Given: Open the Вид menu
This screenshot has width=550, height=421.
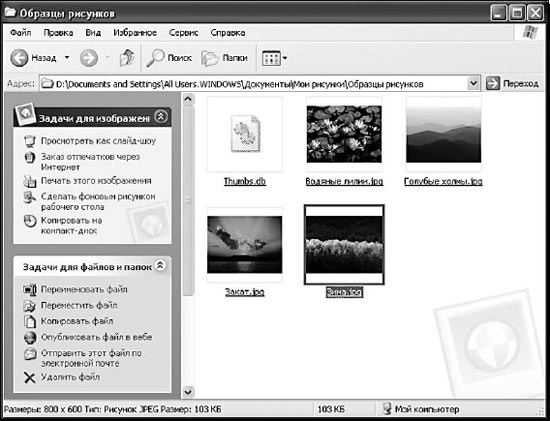Looking at the screenshot, I should pyautogui.click(x=93, y=33).
